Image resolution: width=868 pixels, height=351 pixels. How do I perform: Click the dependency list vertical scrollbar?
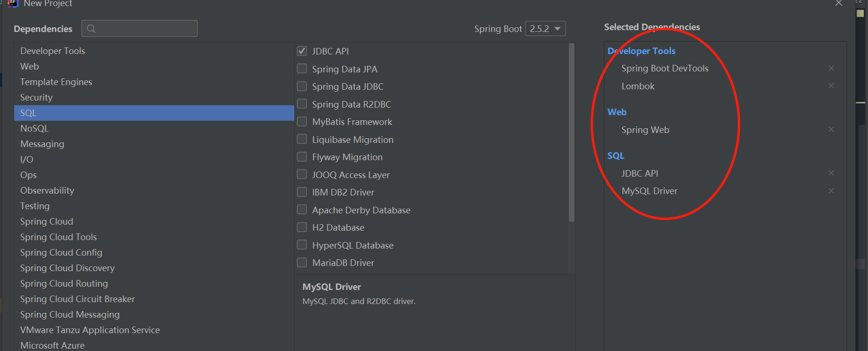[572, 132]
